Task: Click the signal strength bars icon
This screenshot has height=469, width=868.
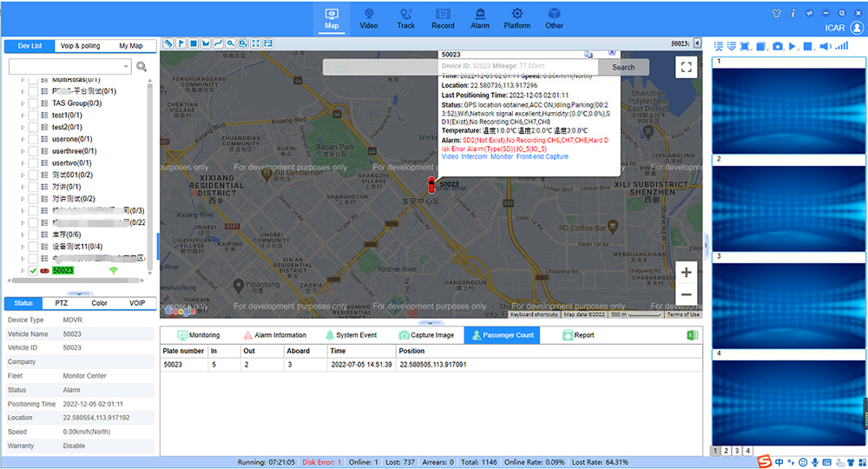Action: pyautogui.click(x=842, y=46)
